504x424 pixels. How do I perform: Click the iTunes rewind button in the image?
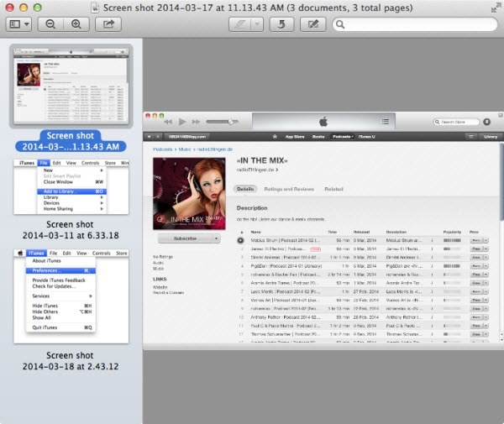168,122
